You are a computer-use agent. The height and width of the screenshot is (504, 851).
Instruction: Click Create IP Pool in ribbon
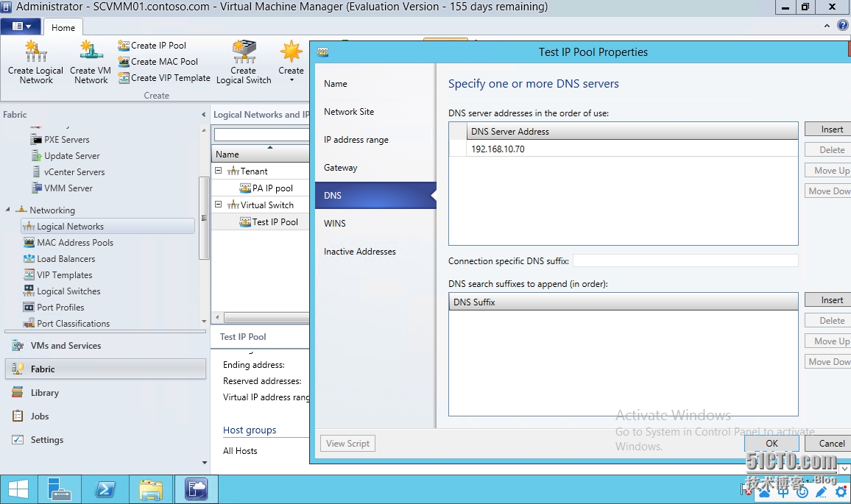pyautogui.click(x=152, y=46)
